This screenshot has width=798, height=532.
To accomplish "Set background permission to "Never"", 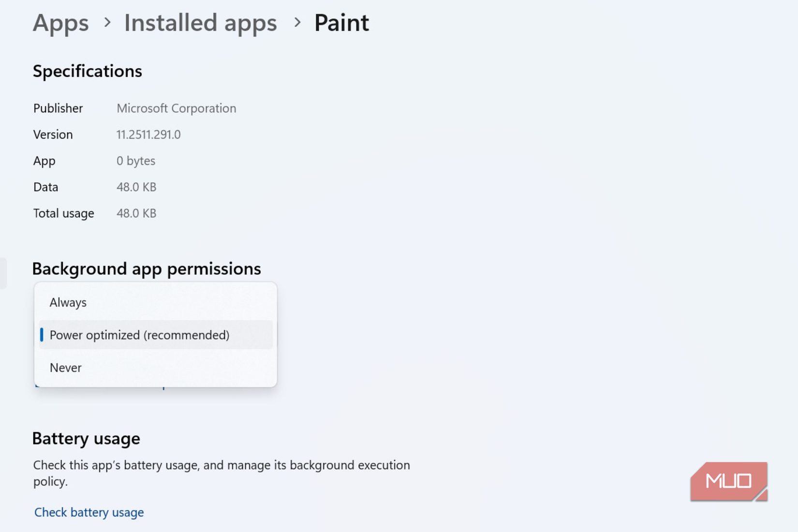I will (x=65, y=368).
